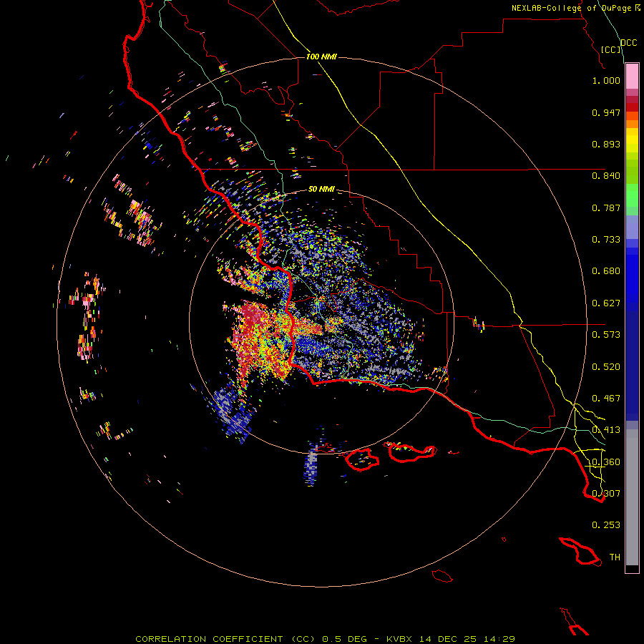Select the 0.573 scale value
Screen dimensions: 644x644
click(x=606, y=335)
